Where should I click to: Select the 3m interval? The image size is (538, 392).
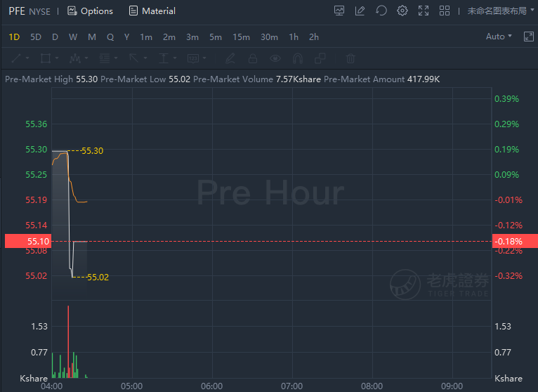point(192,37)
